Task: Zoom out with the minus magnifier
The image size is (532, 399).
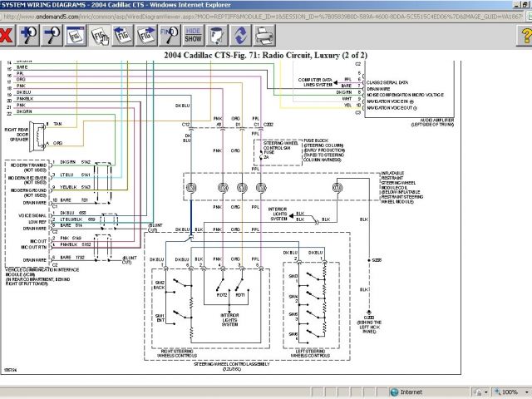Action: (53, 35)
